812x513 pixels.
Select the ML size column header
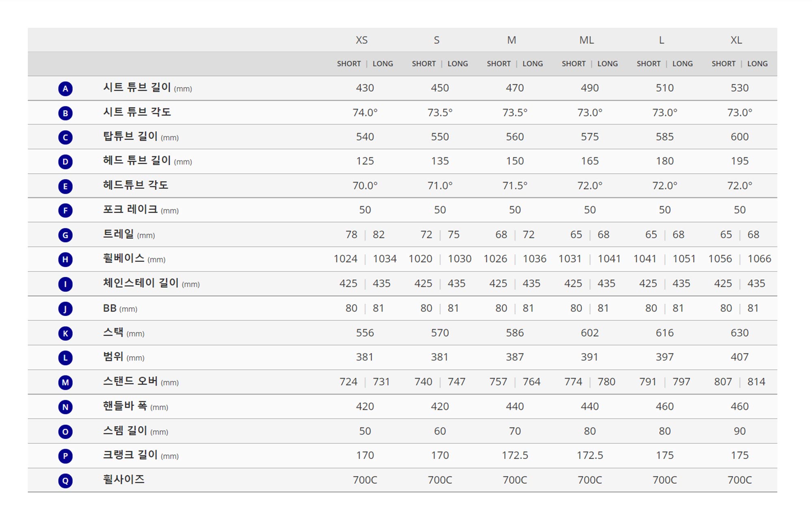pyautogui.click(x=586, y=40)
